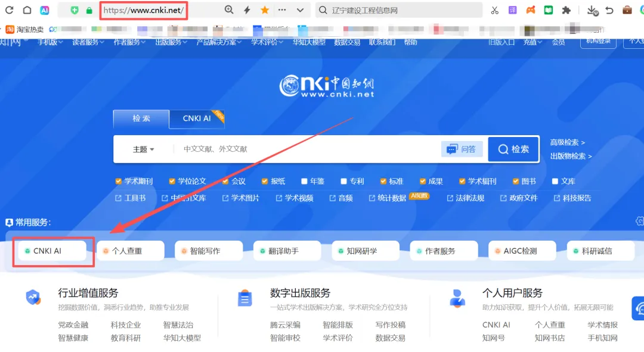
Task: Open the 智能写作 service card
Action: [209, 251]
